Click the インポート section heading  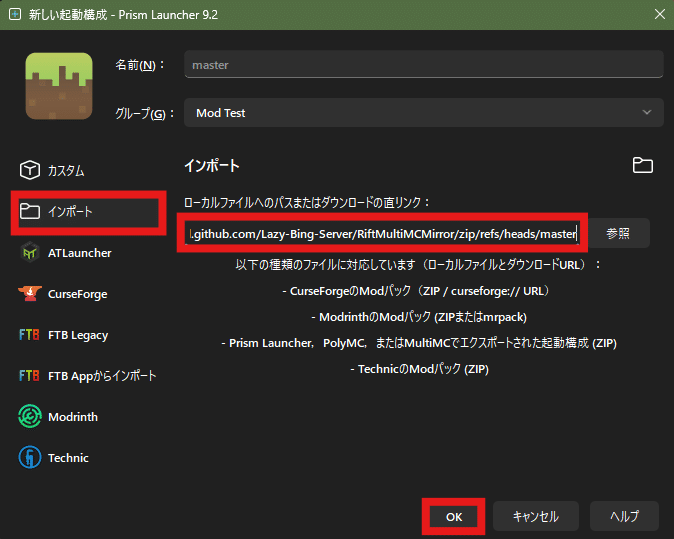click(x=212, y=165)
